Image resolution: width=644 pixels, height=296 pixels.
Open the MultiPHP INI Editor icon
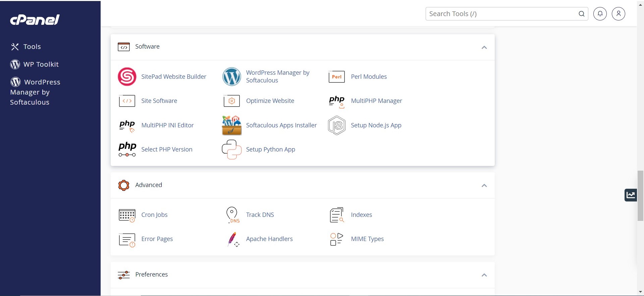tap(127, 126)
